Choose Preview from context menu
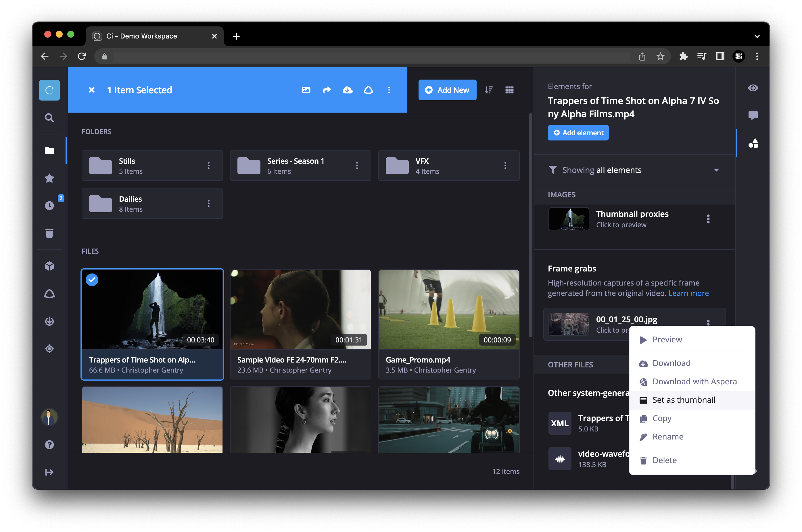Viewport: 802px width, 532px height. point(692,340)
